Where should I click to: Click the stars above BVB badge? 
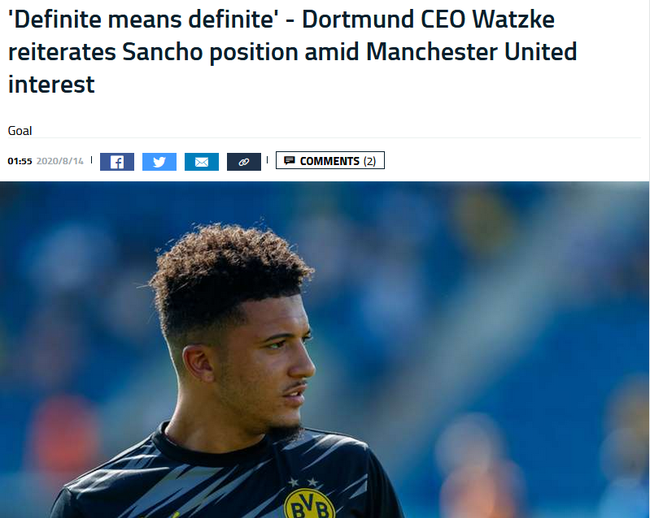[x=303, y=482]
